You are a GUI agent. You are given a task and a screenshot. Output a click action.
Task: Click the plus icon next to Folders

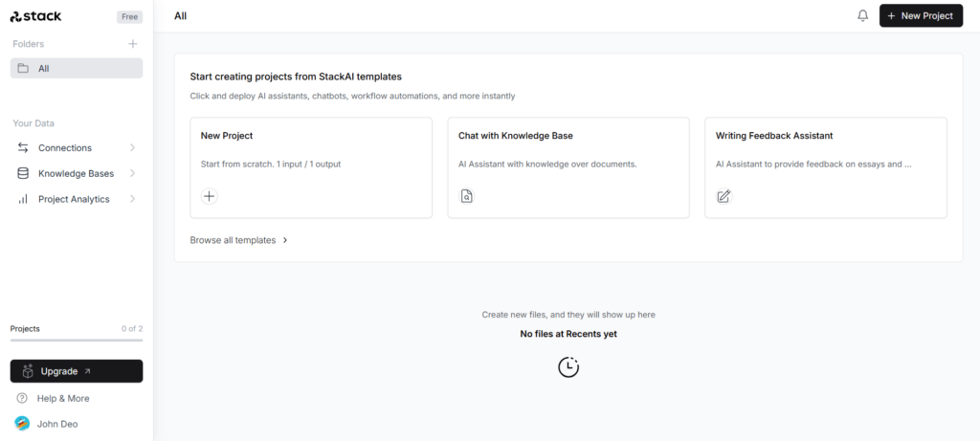click(132, 44)
